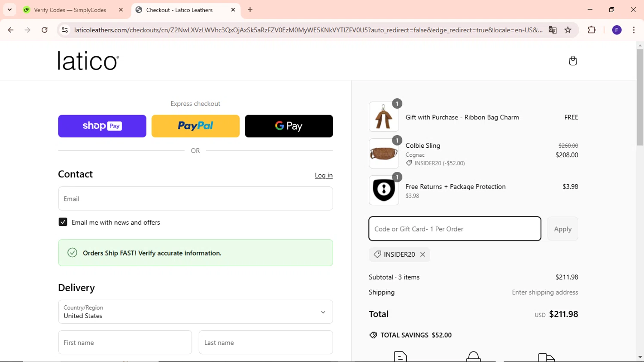Click the 'Subtotal · 3 items' label
The height and width of the screenshot is (362, 644).
point(394,277)
